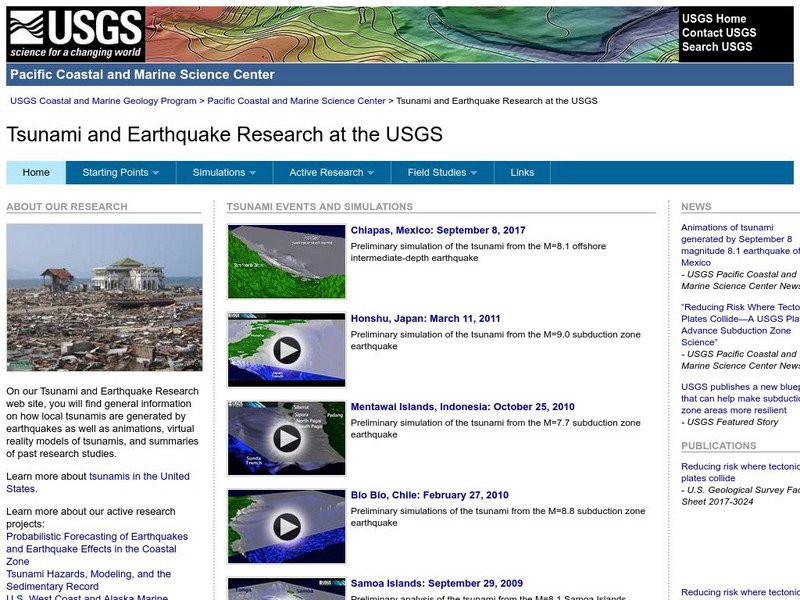
Task: Select the Home tab in navigation bar
Action: (36, 172)
